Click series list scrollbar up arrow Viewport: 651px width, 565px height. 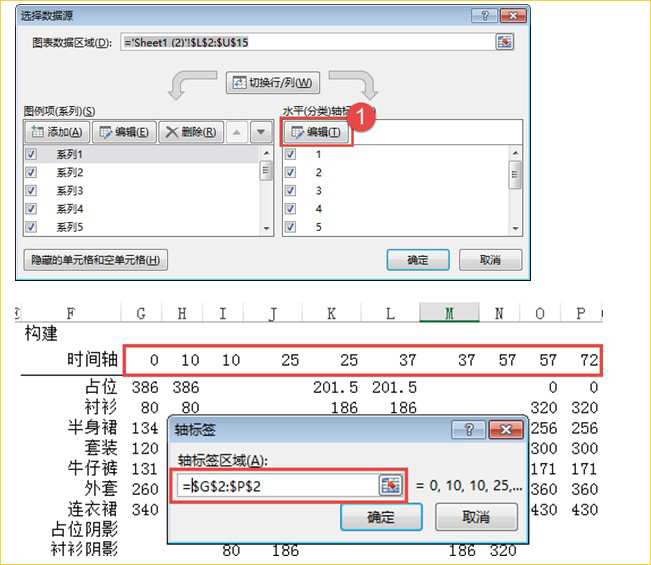[267, 153]
